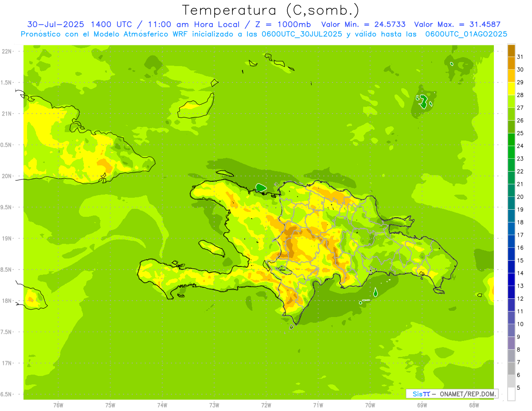Click the 'ONAMET/REP.DOM.' credit label

click(x=468, y=394)
